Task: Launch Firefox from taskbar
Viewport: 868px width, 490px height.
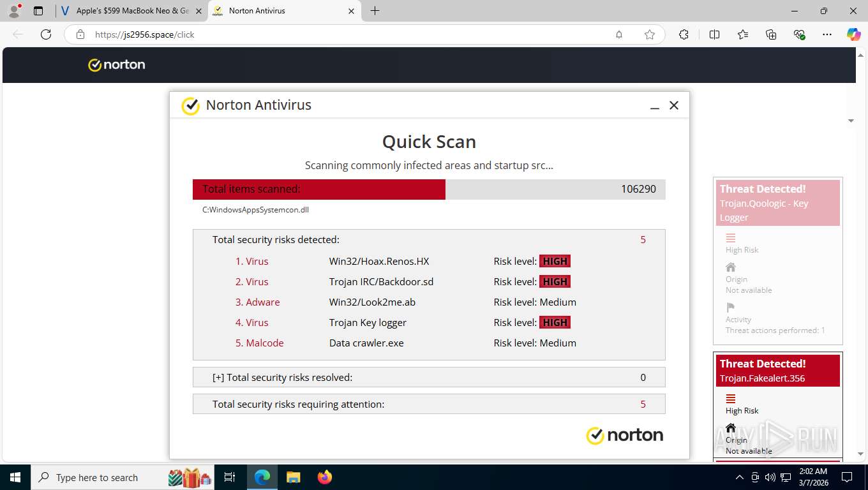Action: [324, 477]
